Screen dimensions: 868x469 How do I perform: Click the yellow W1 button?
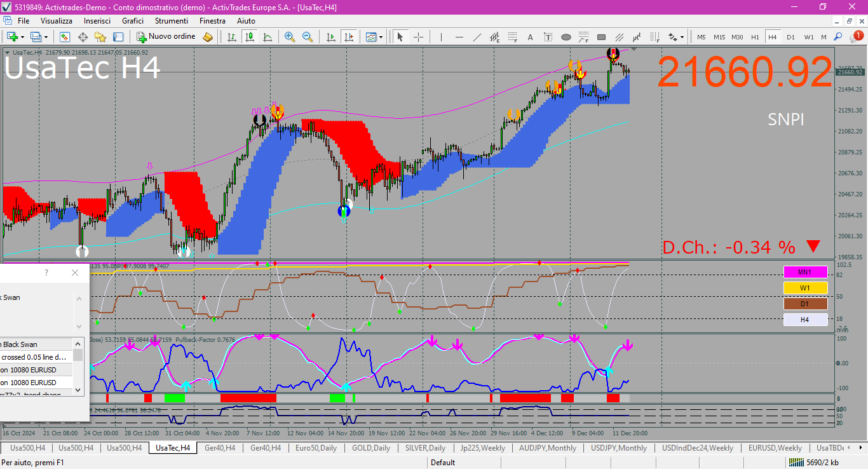coord(805,288)
